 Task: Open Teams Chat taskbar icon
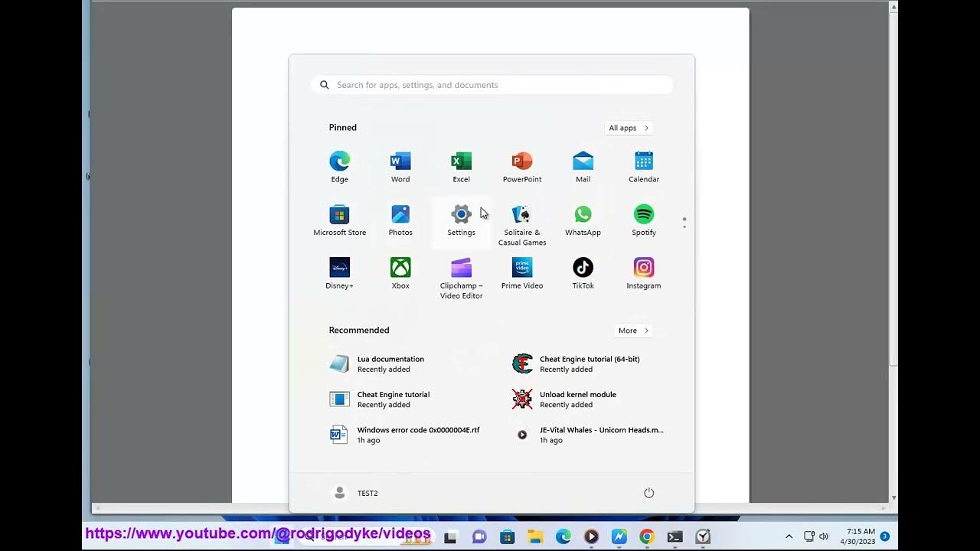pyautogui.click(x=479, y=537)
